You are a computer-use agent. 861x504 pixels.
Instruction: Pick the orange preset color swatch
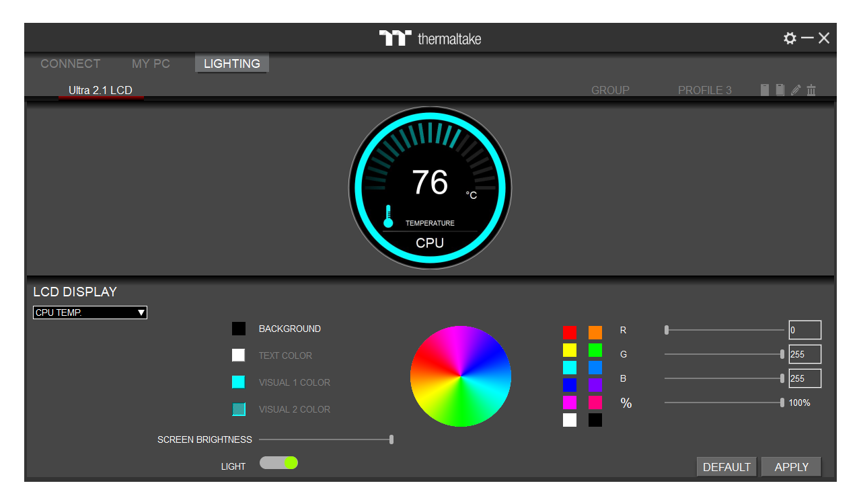595,333
